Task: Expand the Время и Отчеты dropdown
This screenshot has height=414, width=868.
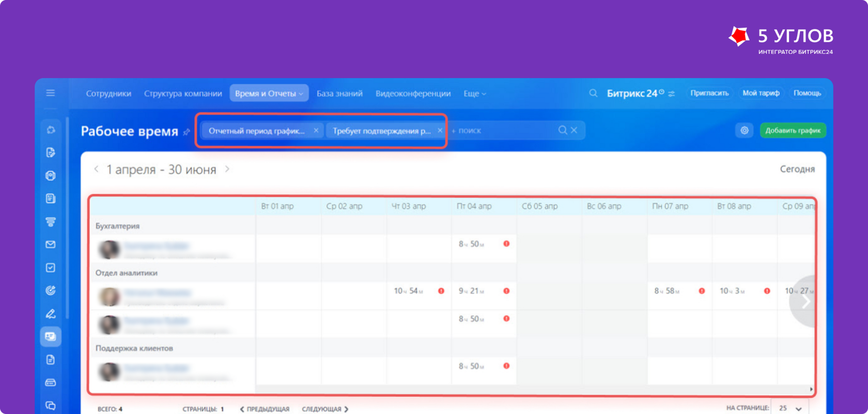Action: point(269,93)
